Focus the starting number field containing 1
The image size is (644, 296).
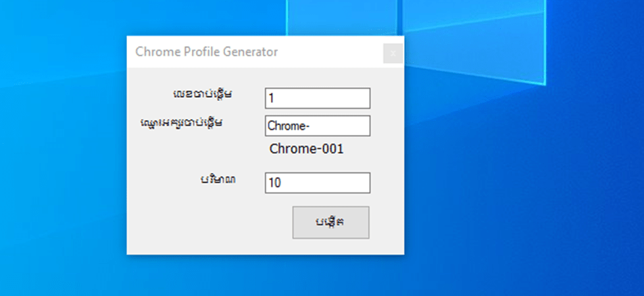[318, 98]
